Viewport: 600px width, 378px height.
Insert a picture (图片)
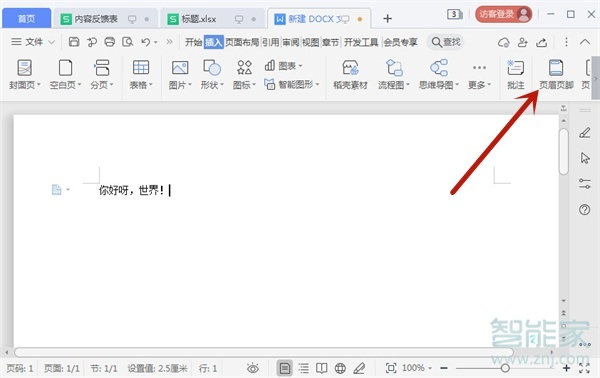point(180,75)
